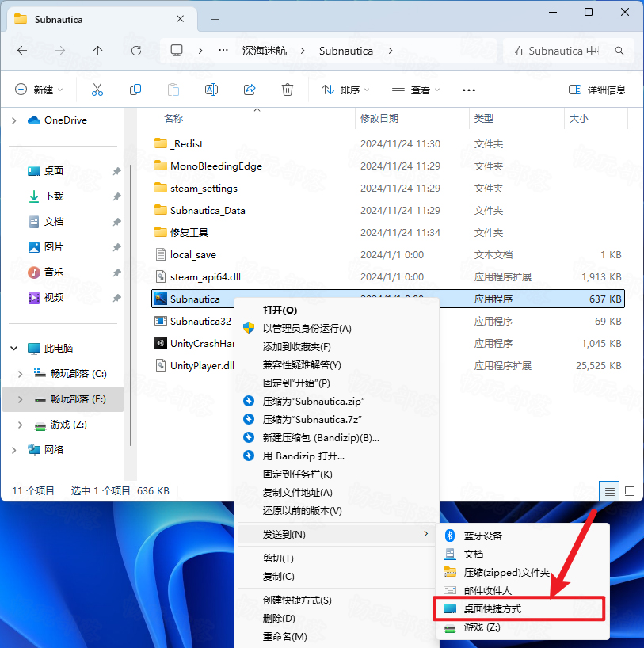
Task: Click the pin icon next to 下载
Action: [116, 196]
